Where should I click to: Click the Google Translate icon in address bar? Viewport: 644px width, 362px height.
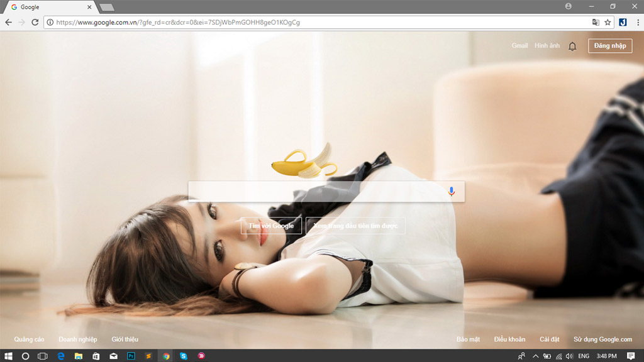click(596, 22)
